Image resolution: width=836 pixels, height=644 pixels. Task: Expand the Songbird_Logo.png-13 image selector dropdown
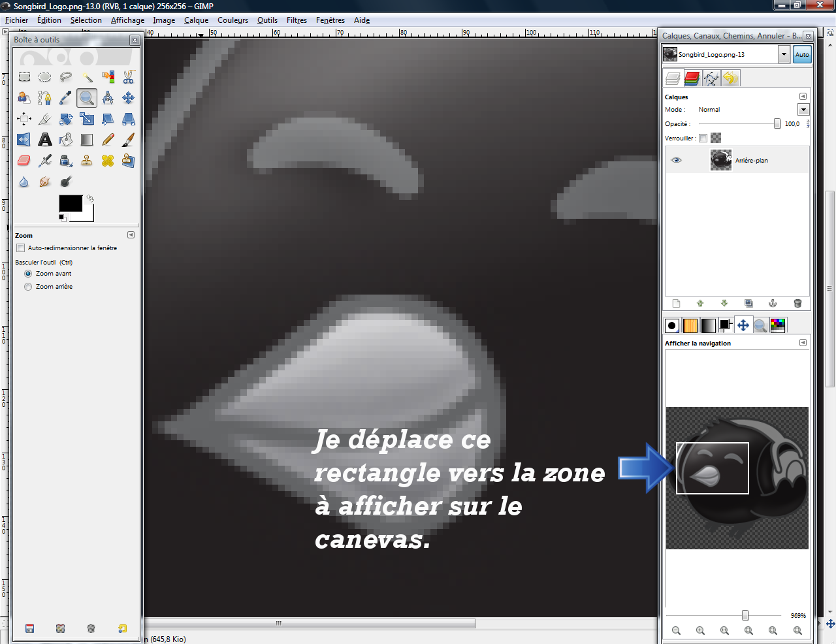pyautogui.click(x=784, y=55)
